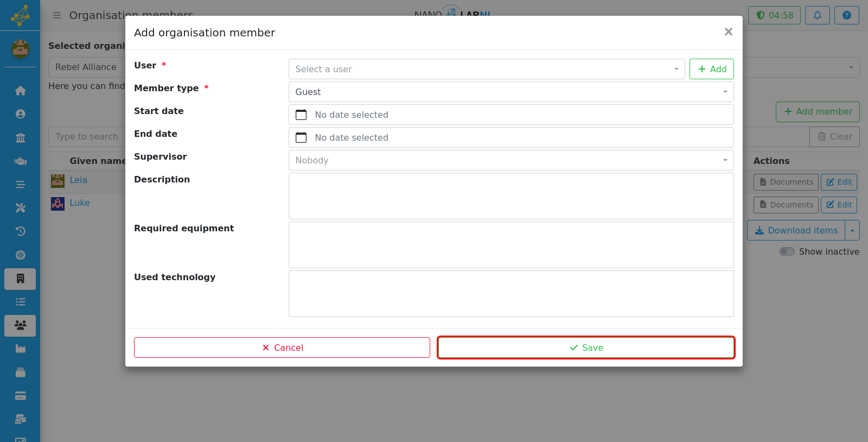Click the Save button

coord(586,348)
